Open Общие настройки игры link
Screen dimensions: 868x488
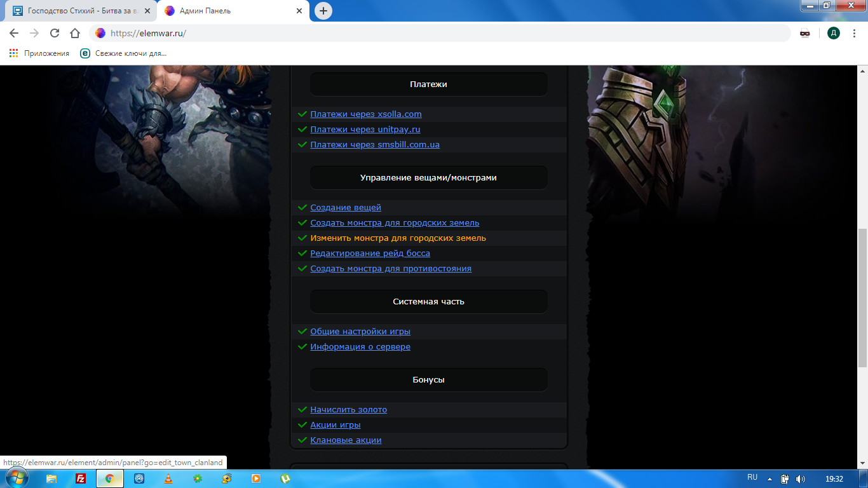click(360, 332)
